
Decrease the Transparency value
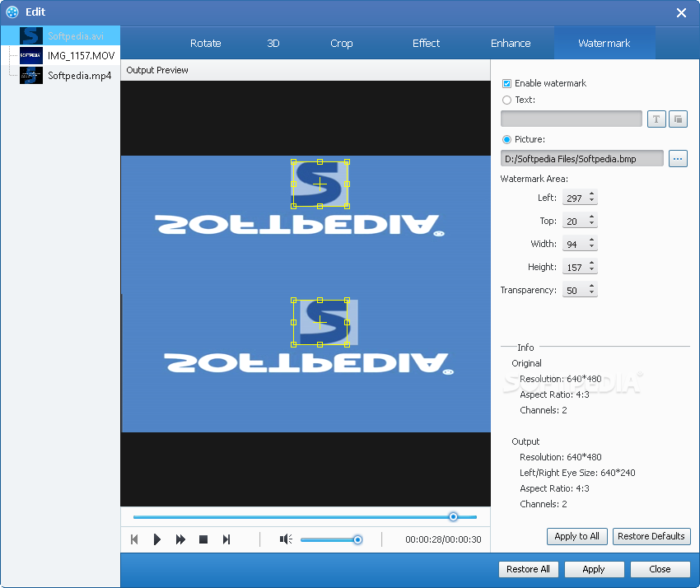[591, 293]
